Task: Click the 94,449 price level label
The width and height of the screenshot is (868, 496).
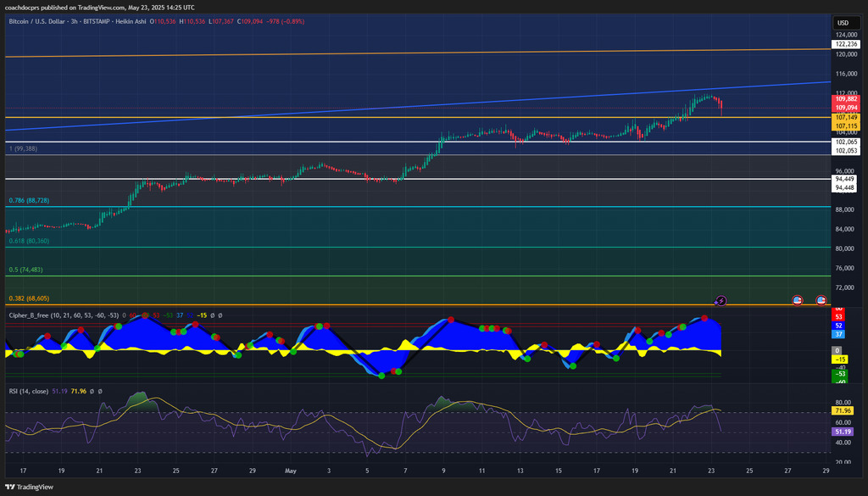Action: [x=844, y=179]
